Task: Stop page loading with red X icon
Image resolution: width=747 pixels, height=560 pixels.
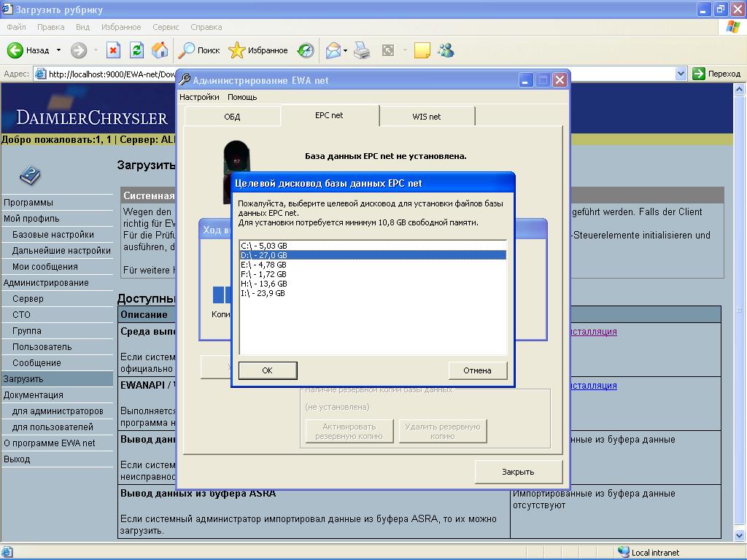Action: (113, 50)
